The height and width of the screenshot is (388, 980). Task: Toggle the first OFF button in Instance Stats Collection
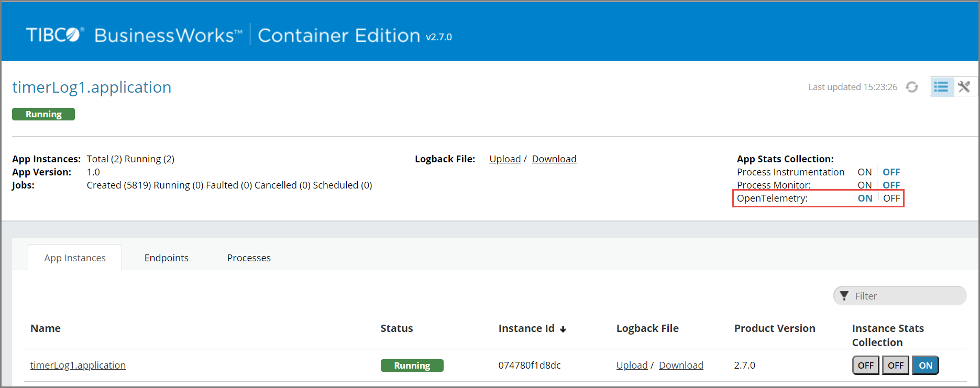pyautogui.click(x=866, y=365)
